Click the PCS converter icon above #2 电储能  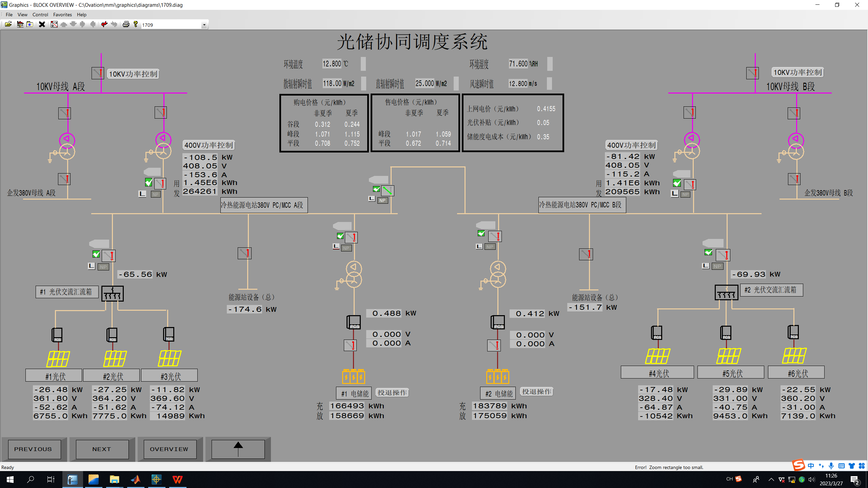pos(498,322)
